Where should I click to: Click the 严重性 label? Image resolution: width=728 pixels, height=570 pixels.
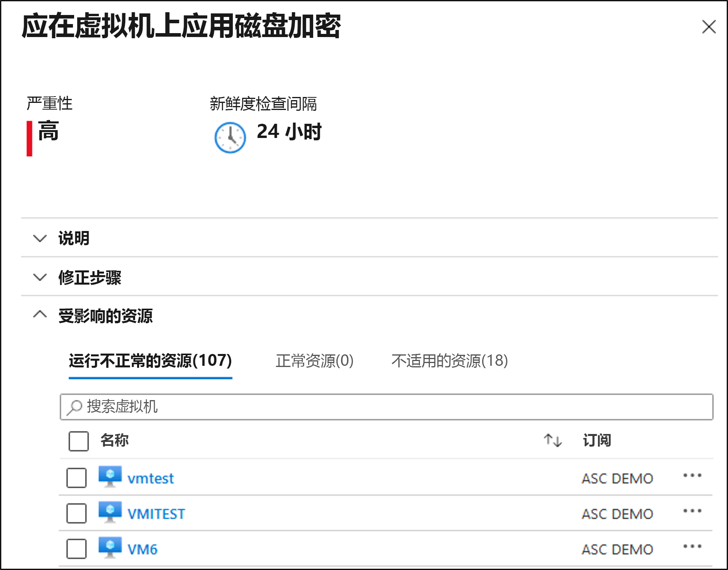(x=50, y=103)
